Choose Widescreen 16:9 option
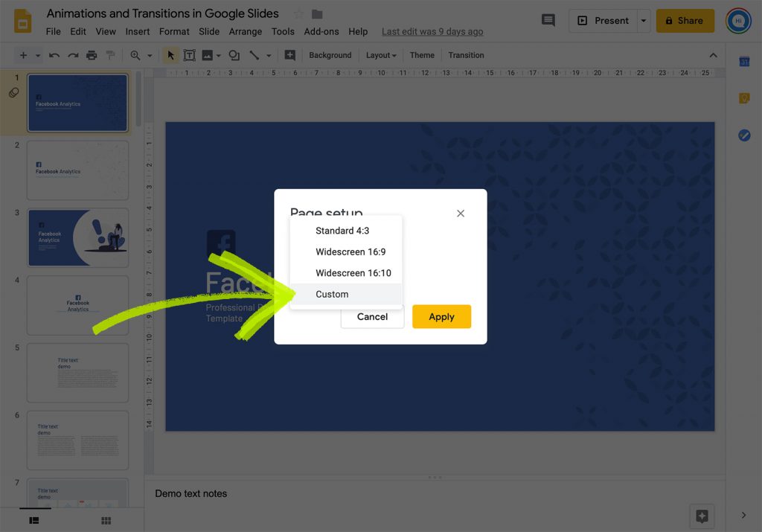The image size is (762, 532). tap(346, 251)
